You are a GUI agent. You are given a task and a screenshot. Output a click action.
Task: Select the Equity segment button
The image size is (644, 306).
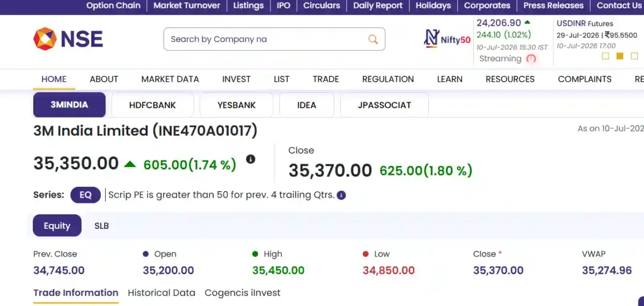[x=57, y=225]
